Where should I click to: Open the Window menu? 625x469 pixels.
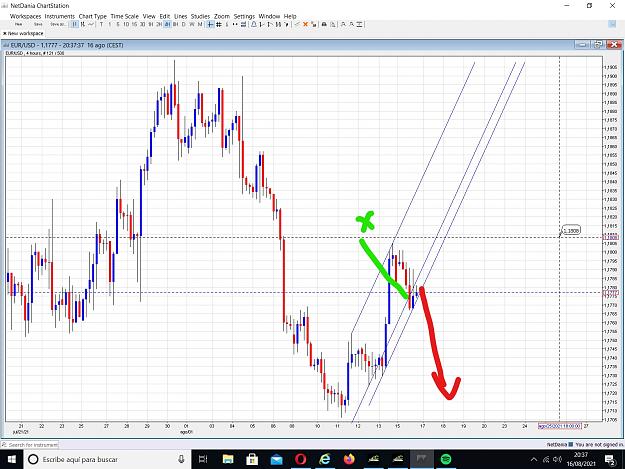(x=269, y=16)
